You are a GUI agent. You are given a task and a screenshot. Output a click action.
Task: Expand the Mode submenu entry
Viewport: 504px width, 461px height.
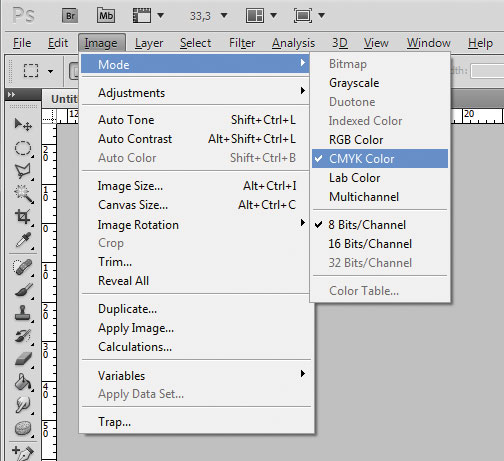pyautogui.click(x=195, y=64)
